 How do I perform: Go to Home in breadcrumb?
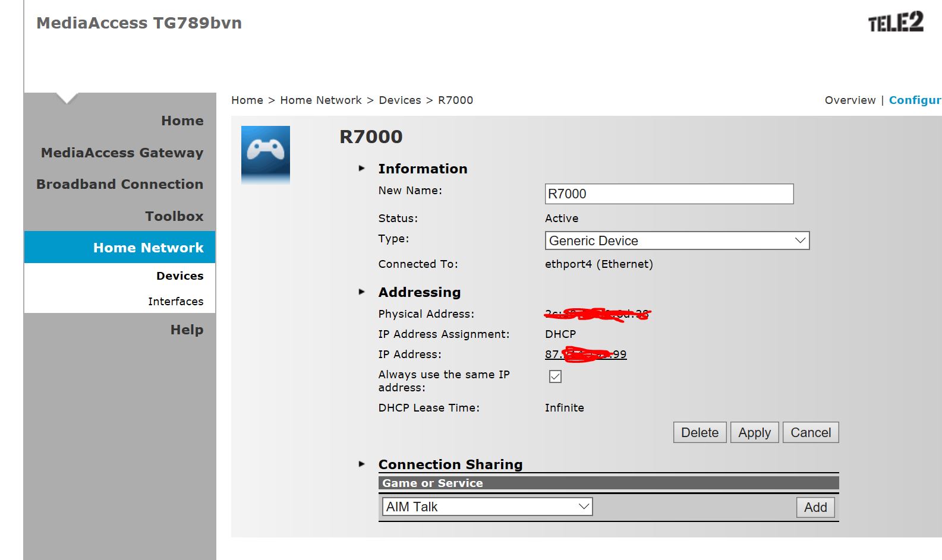coord(247,100)
